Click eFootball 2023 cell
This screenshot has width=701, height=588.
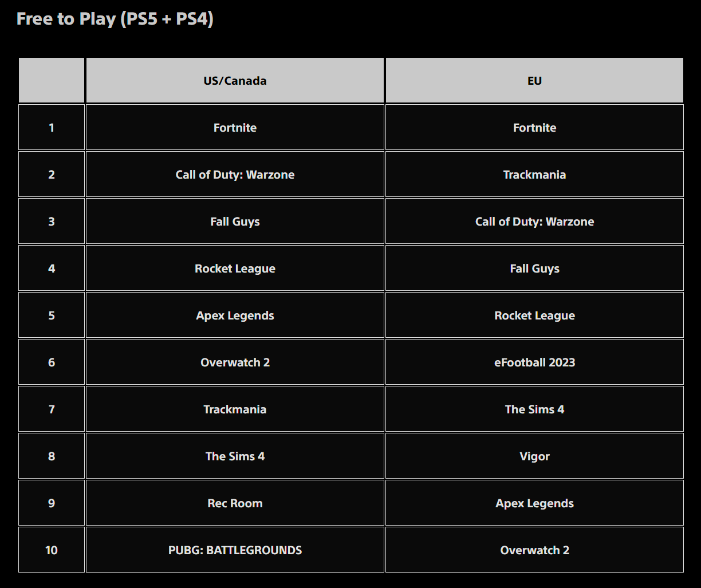click(x=534, y=362)
